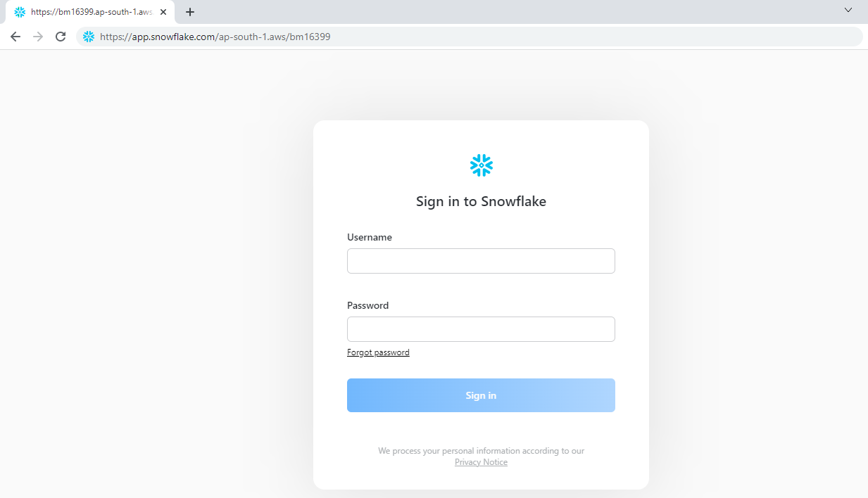Focus the Password input field
The height and width of the screenshot is (498, 868).
[x=481, y=329]
